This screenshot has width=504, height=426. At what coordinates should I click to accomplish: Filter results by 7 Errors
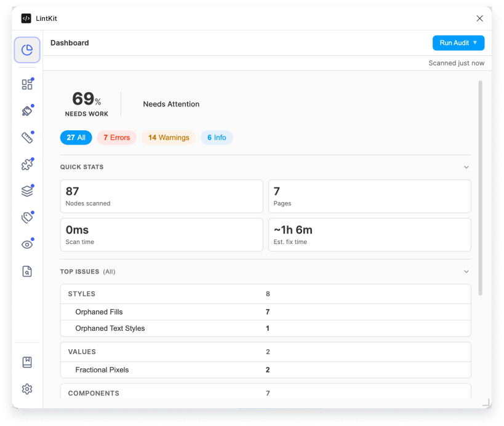coord(116,137)
